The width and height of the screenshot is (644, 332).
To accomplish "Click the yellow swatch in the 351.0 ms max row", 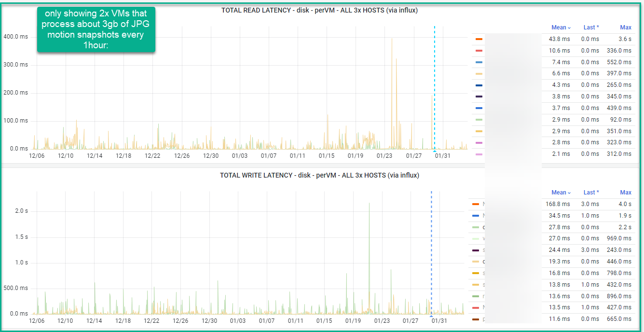I will [x=479, y=131].
